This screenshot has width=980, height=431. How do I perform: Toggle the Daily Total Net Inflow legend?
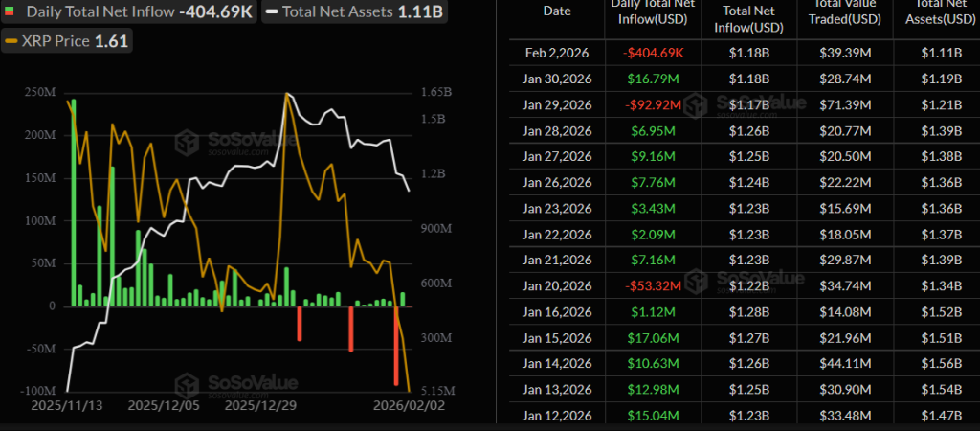pyautogui.click(x=91, y=13)
